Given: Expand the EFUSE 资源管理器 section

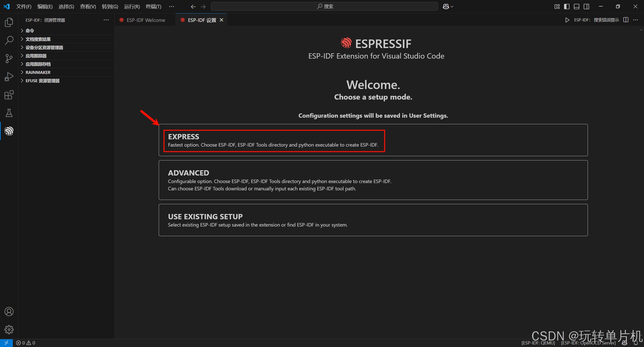Looking at the screenshot, I should (43, 80).
